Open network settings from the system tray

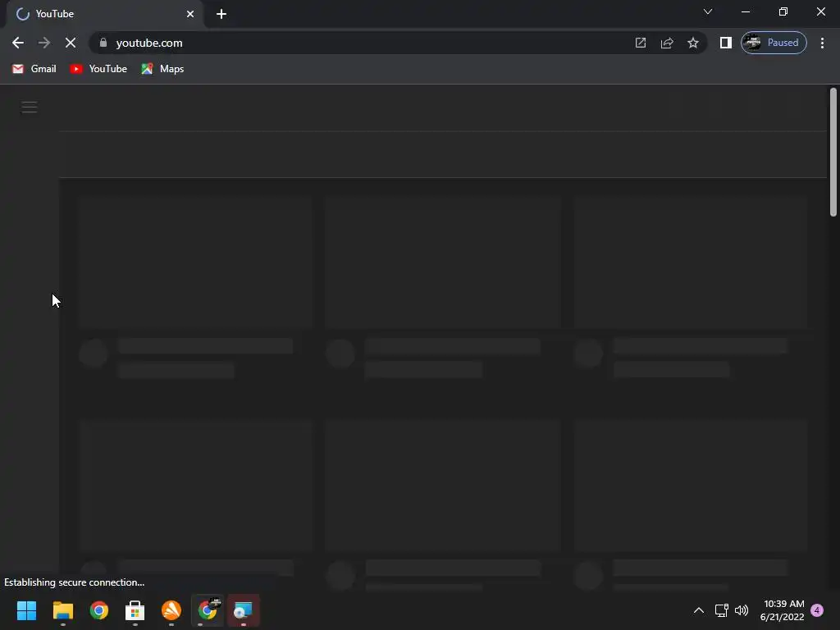click(x=722, y=610)
